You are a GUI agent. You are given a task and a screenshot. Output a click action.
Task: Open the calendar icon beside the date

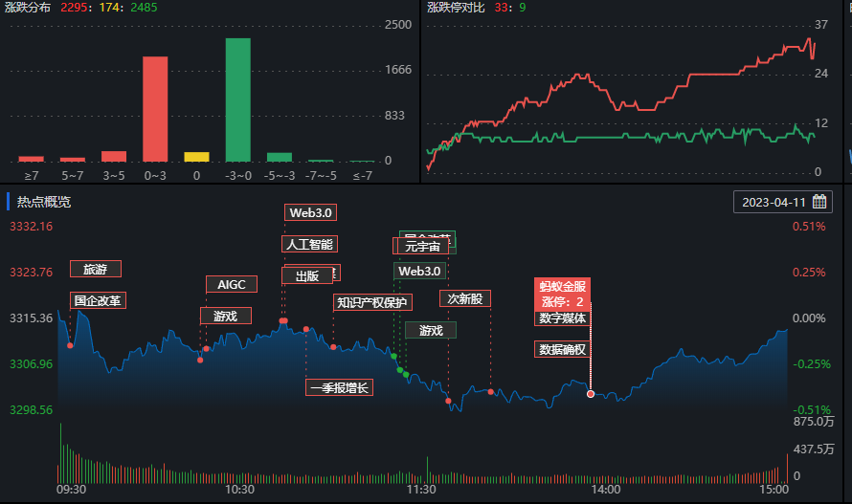[x=819, y=202]
